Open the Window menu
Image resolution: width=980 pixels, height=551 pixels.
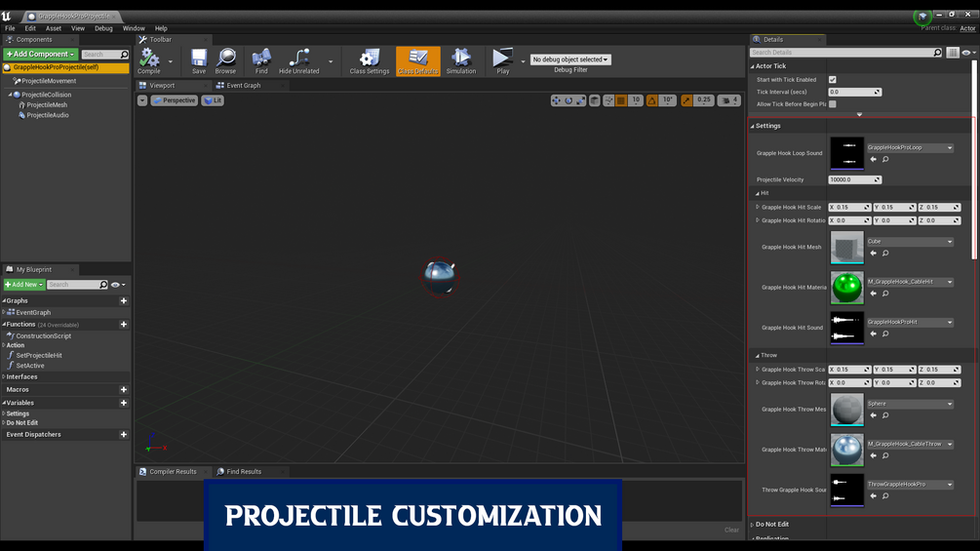click(134, 28)
